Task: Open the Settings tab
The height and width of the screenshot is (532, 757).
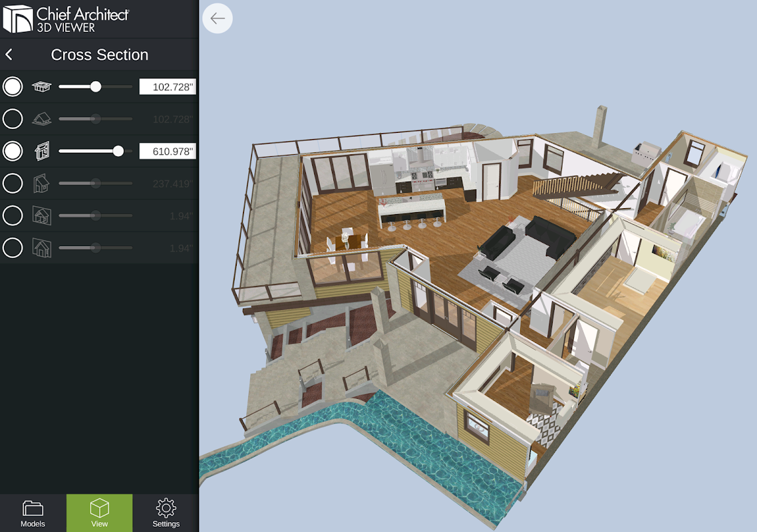Action: [166, 513]
